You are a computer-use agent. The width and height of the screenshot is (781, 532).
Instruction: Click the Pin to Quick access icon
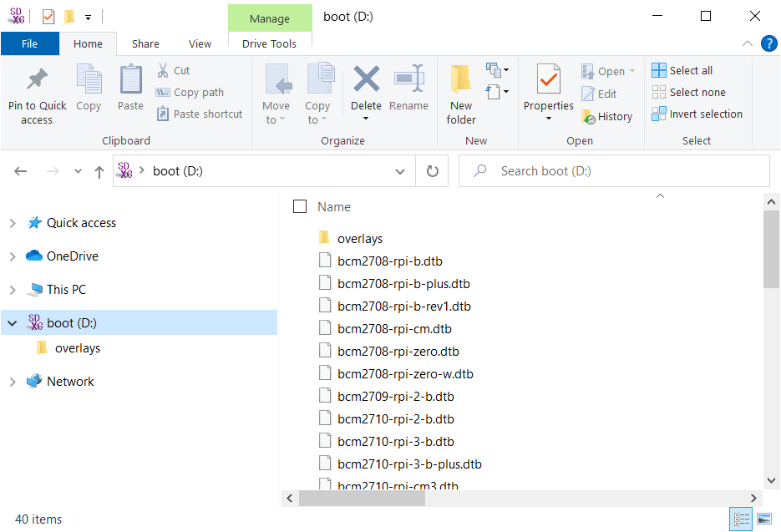pyautogui.click(x=38, y=79)
